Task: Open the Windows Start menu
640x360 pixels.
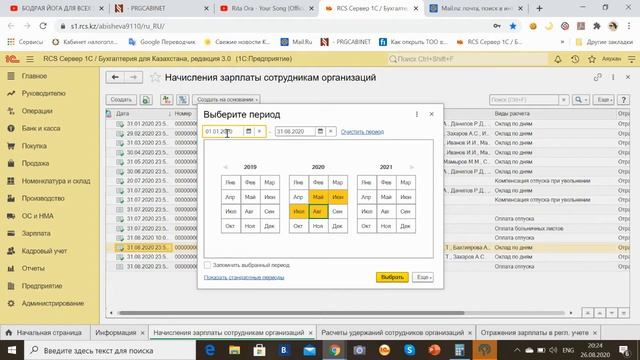Action: (x=12, y=350)
